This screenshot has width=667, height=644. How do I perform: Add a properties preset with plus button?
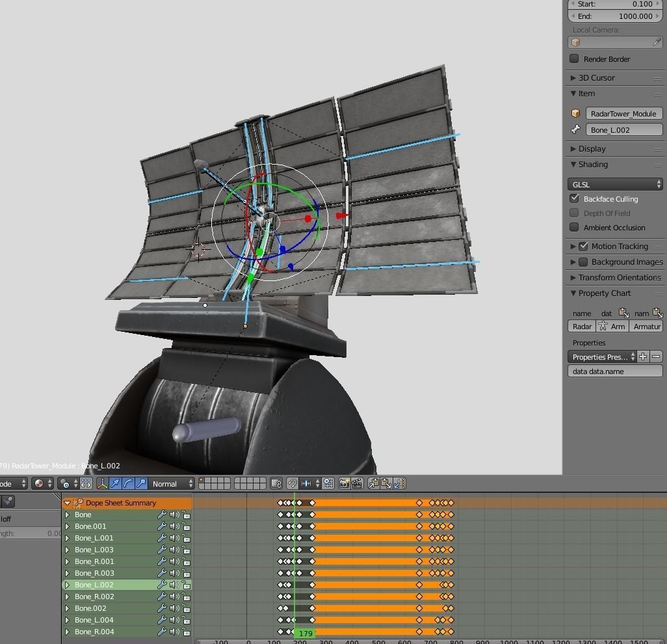(x=643, y=356)
